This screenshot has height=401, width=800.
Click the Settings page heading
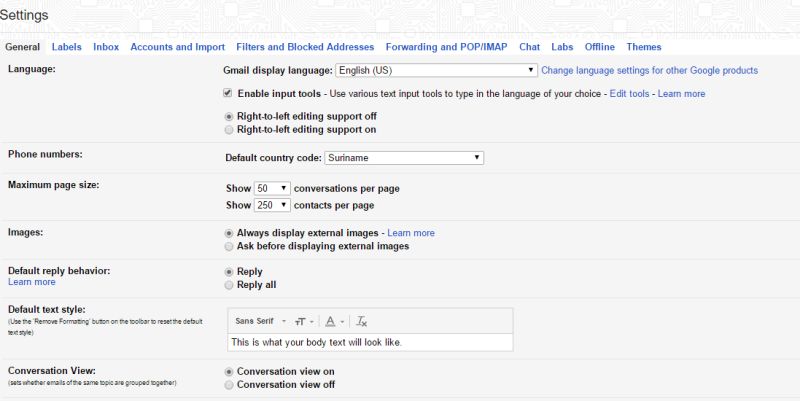tap(24, 15)
